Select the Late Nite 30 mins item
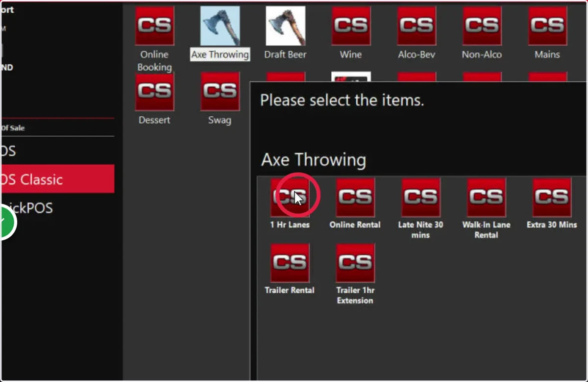 (420, 197)
